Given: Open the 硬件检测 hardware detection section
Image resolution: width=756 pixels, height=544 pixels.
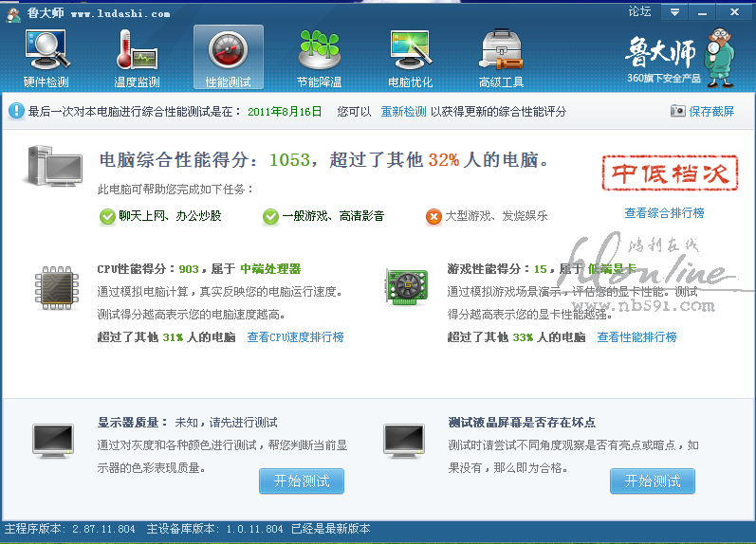Looking at the screenshot, I should tap(46, 59).
